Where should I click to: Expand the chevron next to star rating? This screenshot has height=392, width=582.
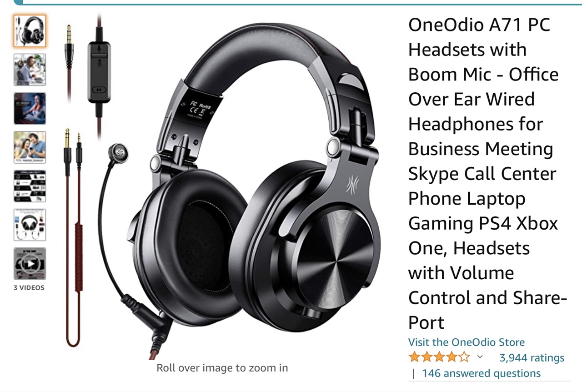(x=480, y=357)
